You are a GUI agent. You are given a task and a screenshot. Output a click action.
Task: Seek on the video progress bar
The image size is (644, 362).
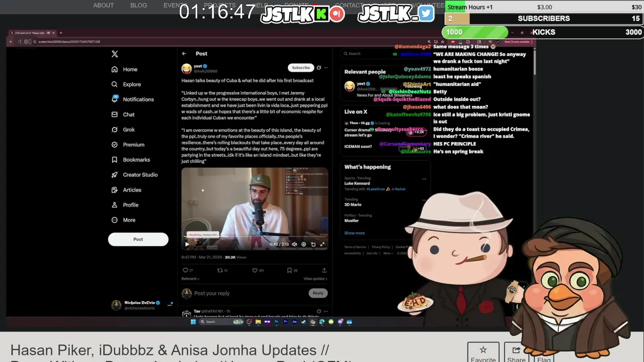pyautogui.click(x=255, y=237)
